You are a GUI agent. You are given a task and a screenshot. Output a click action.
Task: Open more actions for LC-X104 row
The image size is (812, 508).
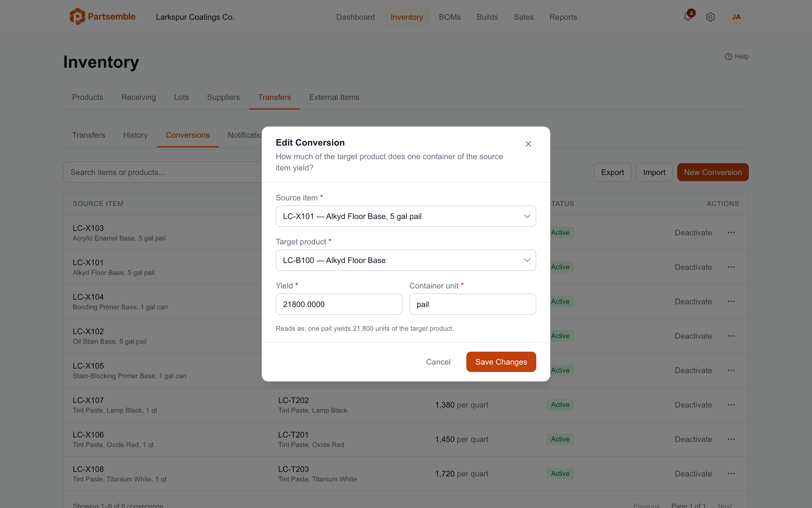pos(731,301)
